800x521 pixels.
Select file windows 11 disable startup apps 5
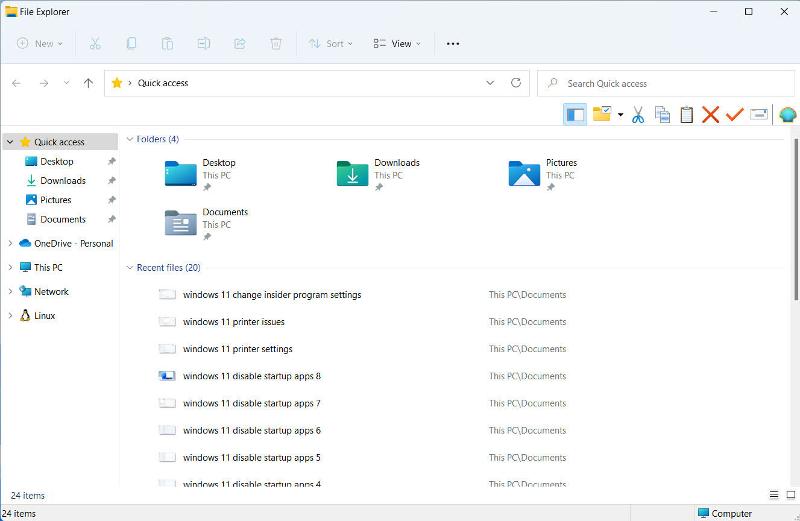tap(252, 457)
